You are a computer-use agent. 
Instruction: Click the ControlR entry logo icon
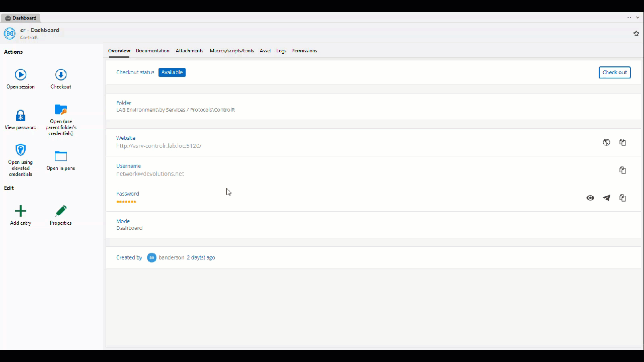point(10,33)
